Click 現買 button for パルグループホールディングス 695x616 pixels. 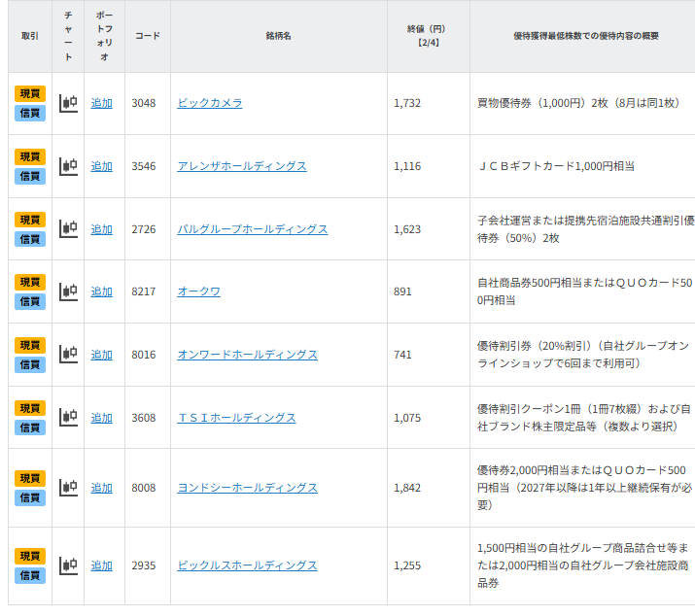[30, 220]
